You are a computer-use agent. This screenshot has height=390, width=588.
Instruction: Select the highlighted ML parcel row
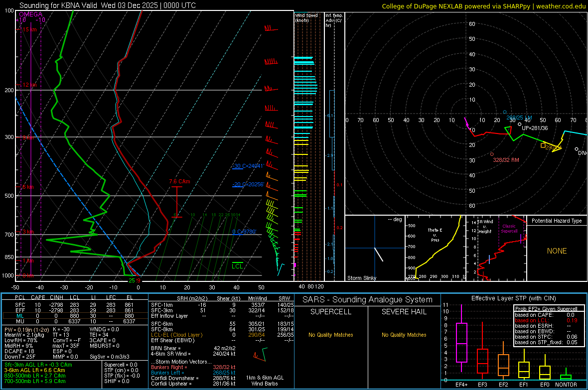click(74, 316)
